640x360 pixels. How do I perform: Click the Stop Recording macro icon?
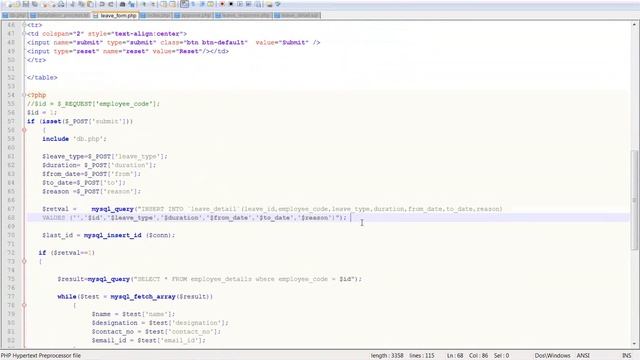[231, 4]
